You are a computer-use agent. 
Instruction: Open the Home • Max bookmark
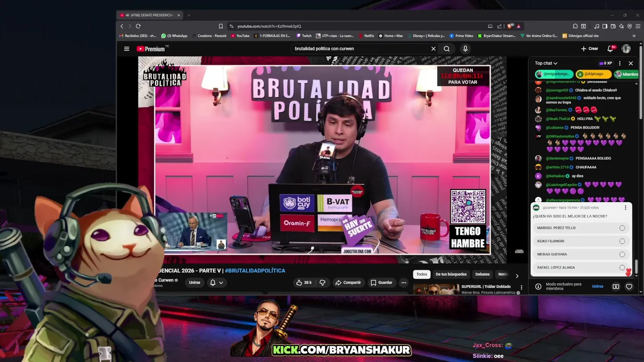(391, 36)
